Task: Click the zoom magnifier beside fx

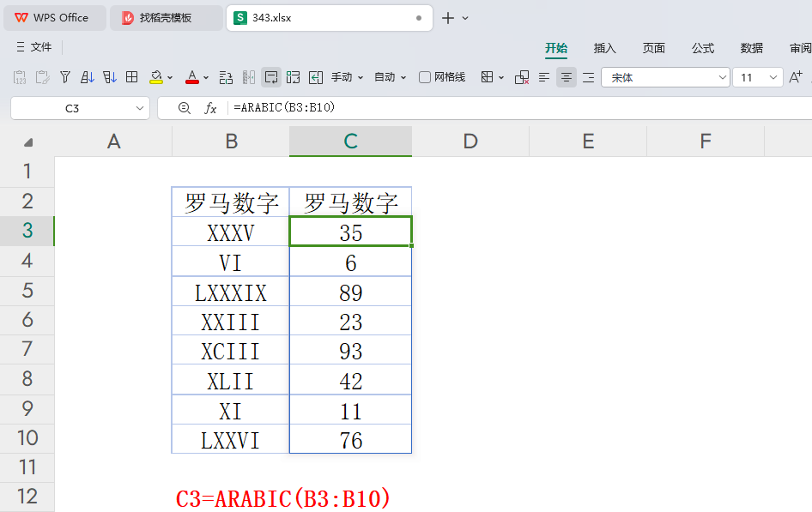Action: coord(184,108)
